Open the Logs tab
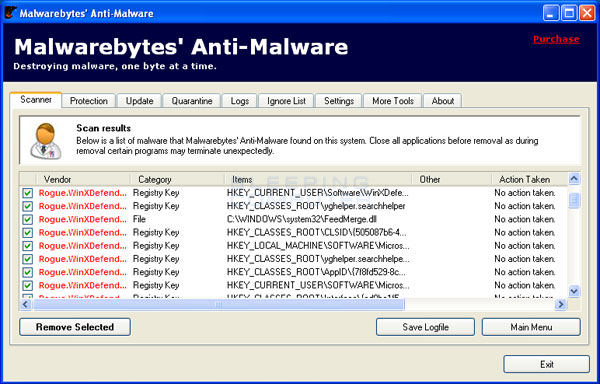The width and height of the screenshot is (600, 384). pos(240,101)
